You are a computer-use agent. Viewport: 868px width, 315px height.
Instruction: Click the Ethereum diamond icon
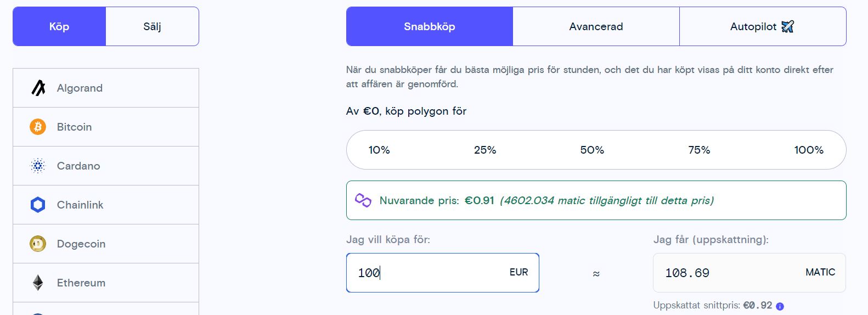tap(38, 283)
